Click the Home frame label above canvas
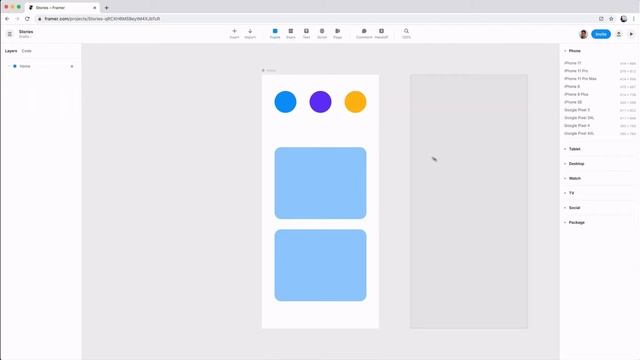Viewport: 640px width, 360px height. pos(269,70)
